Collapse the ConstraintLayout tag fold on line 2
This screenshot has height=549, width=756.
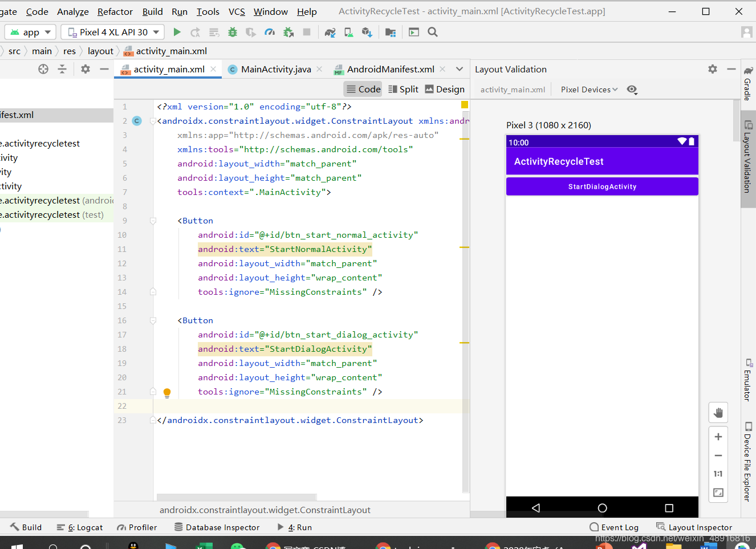[x=153, y=121]
